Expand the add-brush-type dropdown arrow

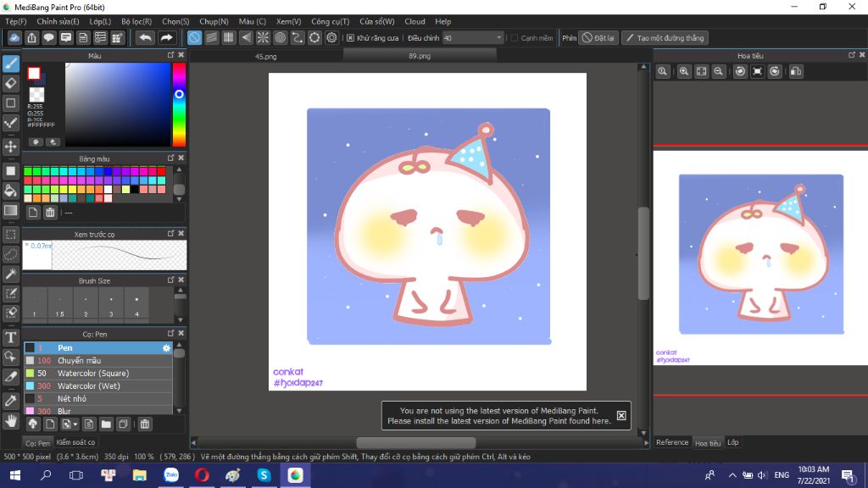[x=75, y=425]
